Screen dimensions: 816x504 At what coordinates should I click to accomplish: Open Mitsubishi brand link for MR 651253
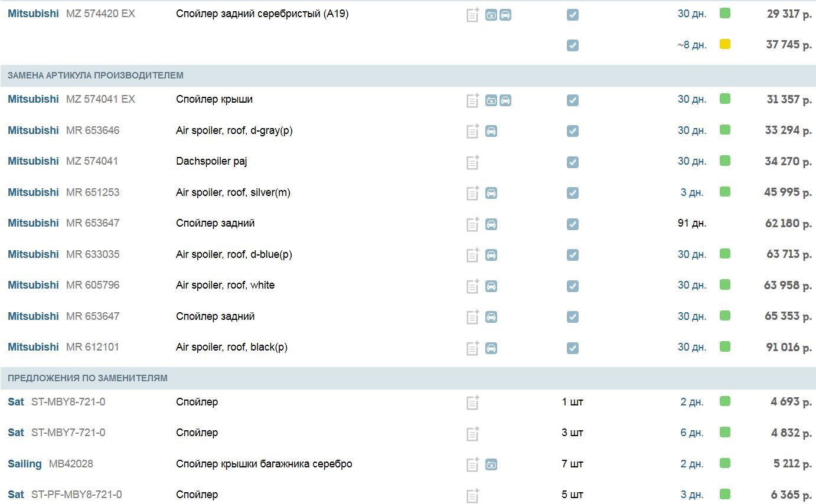click(33, 192)
